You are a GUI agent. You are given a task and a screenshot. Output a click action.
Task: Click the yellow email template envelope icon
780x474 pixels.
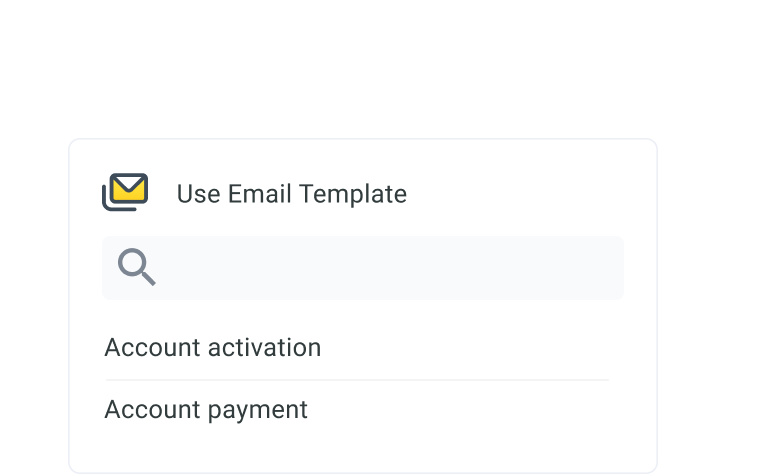(x=126, y=191)
